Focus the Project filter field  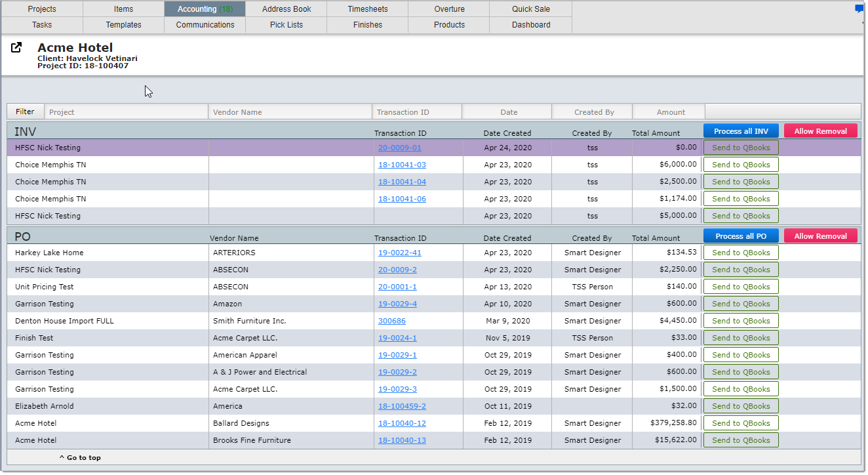click(126, 112)
